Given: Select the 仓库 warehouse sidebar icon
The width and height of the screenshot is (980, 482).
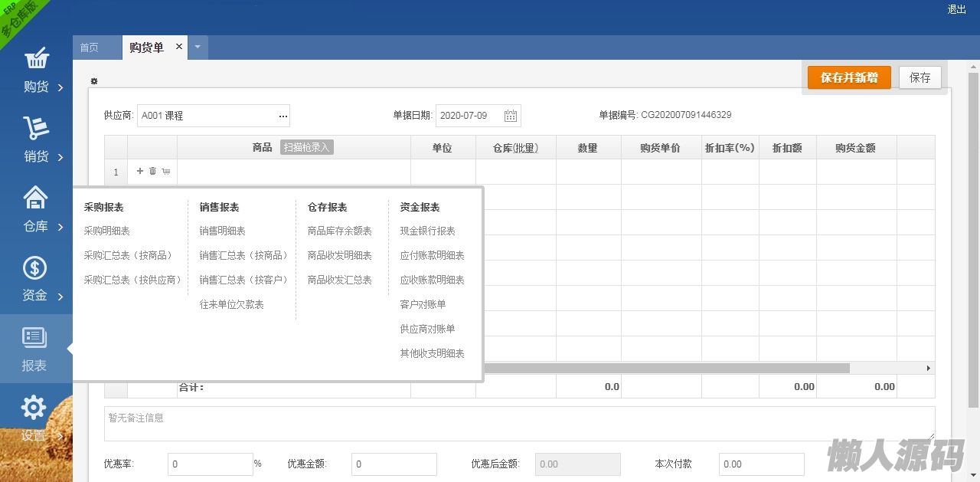Looking at the screenshot, I should tap(35, 198).
